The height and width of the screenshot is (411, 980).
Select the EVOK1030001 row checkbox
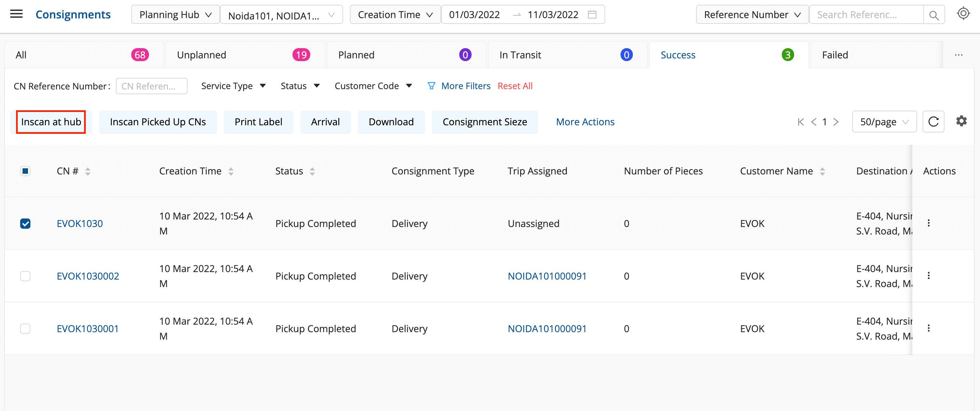pyautogui.click(x=25, y=328)
